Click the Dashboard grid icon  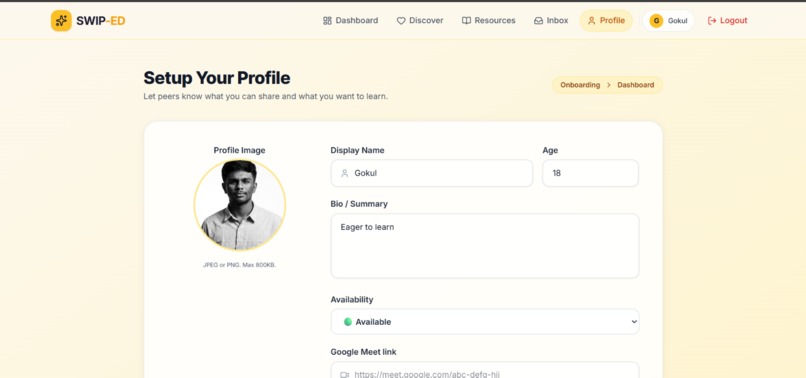(x=327, y=21)
